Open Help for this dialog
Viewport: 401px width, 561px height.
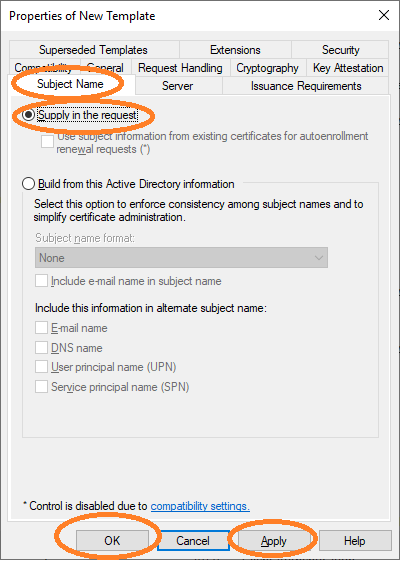pyautogui.click(x=355, y=541)
